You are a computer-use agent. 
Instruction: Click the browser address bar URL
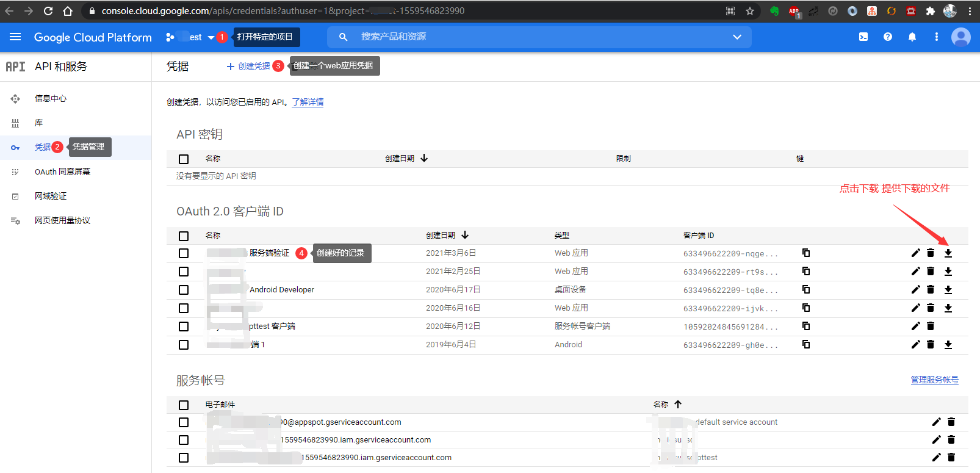point(283,11)
